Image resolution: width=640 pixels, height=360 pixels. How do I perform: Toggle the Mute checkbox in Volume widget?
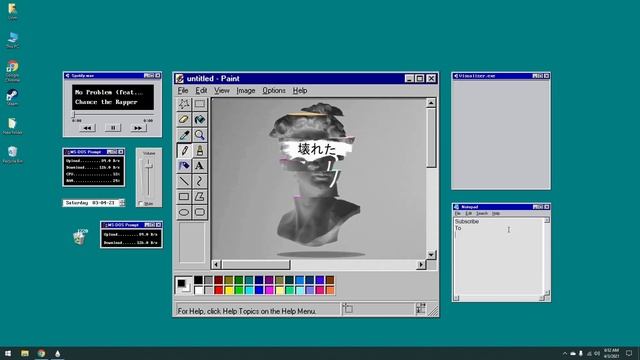point(141,203)
